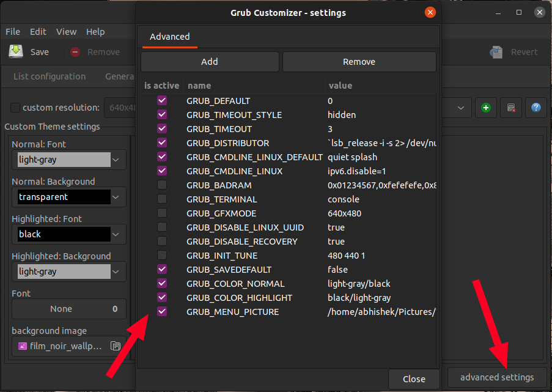Image resolution: width=552 pixels, height=392 pixels.
Task: Click the Close button
Action: tap(414, 379)
